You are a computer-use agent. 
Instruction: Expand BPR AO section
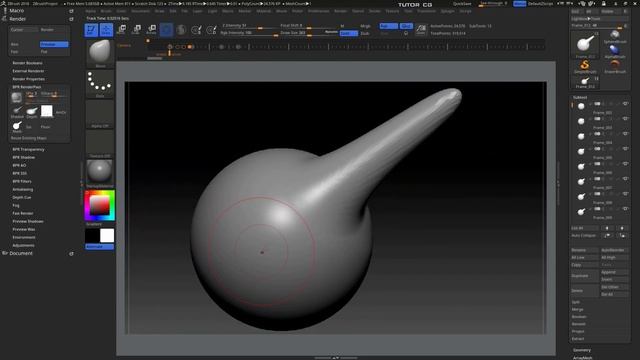pyautogui.click(x=19, y=165)
